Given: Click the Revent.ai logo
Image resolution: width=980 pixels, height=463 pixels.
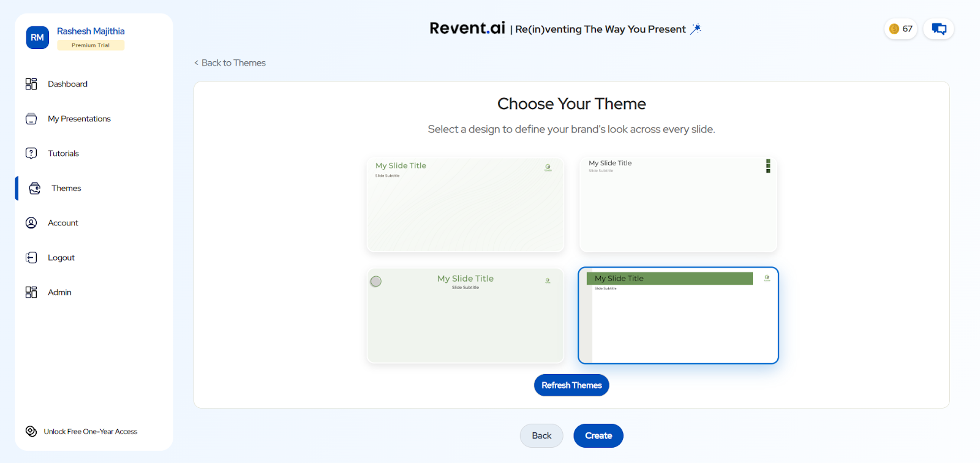Looking at the screenshot, I should pos(467,28).
